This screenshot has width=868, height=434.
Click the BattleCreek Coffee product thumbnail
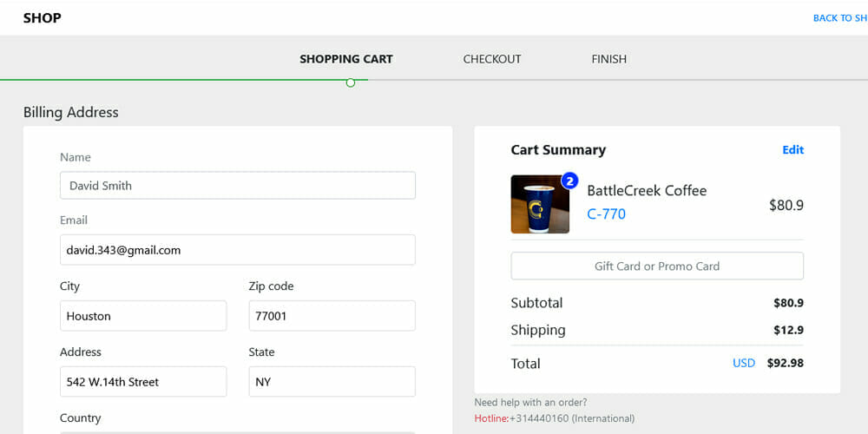click(540, 205)
